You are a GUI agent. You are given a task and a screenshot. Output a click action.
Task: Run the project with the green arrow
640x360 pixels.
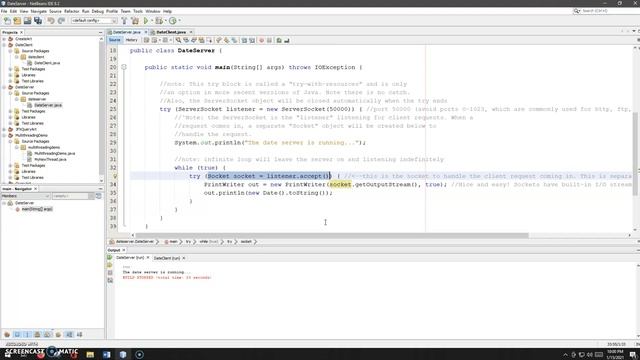point(146,20)
